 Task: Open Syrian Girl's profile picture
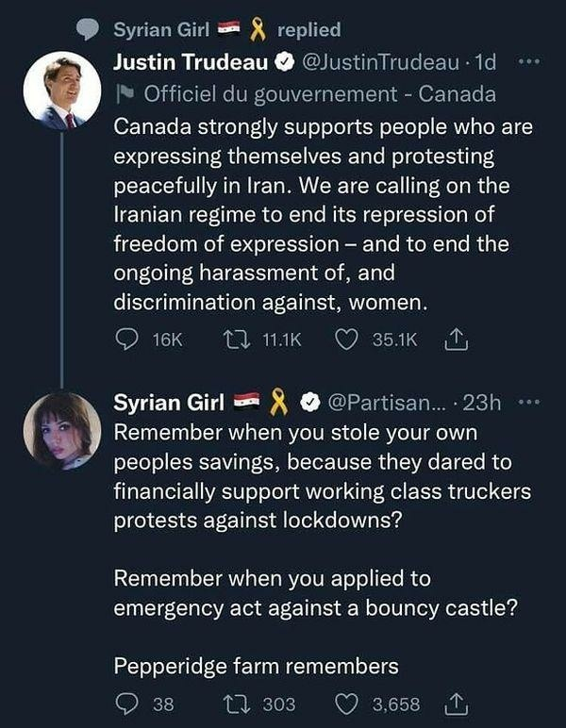[x=61, y=430]
